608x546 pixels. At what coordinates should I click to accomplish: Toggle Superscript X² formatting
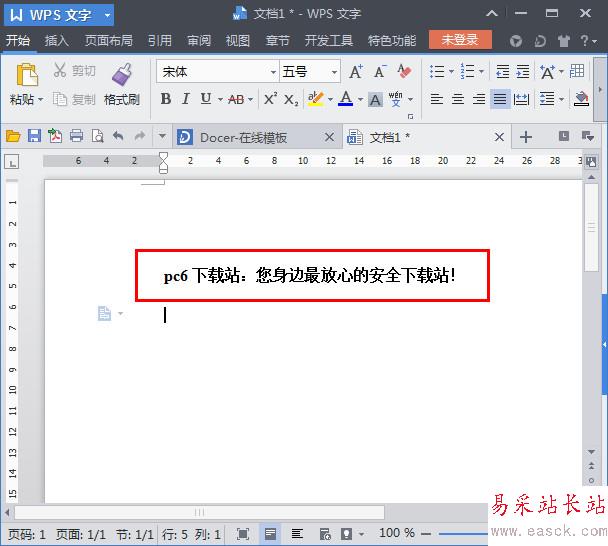270,99
